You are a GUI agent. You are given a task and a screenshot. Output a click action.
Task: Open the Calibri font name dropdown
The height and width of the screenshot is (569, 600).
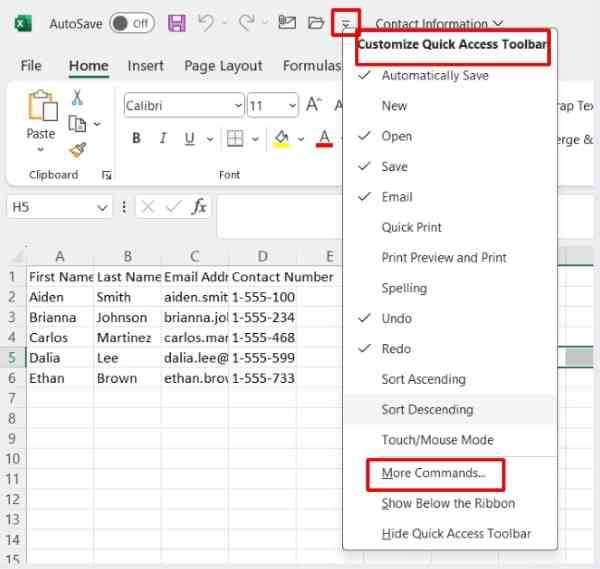pyautogui.click(x=238, y=105)
